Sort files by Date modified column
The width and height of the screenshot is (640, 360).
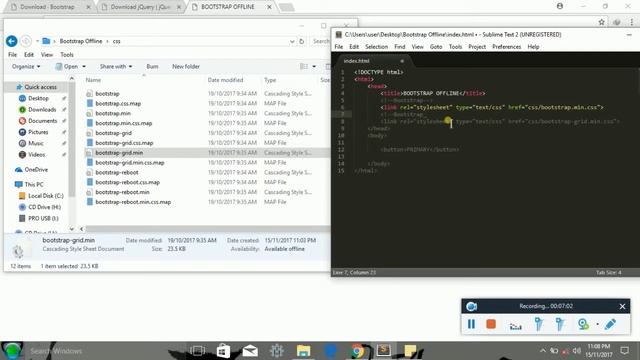click(x=225, y=80)
